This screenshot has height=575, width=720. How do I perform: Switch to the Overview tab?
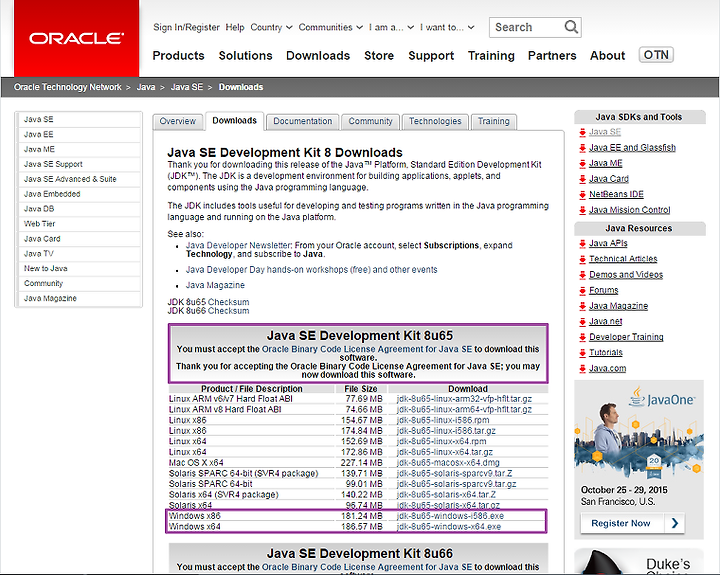point(178,121)
